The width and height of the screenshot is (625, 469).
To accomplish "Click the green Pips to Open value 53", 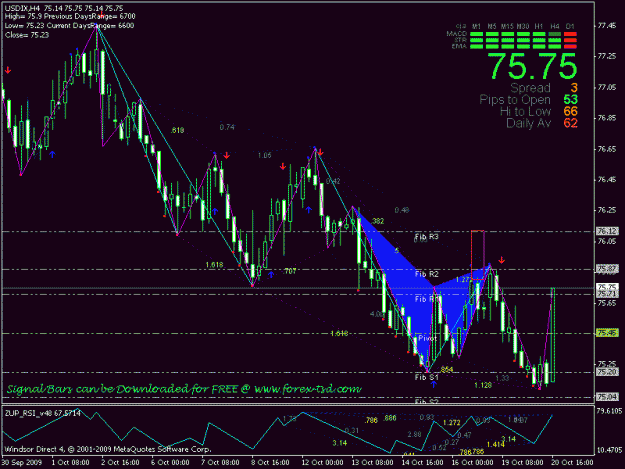I will coord(570,100).
